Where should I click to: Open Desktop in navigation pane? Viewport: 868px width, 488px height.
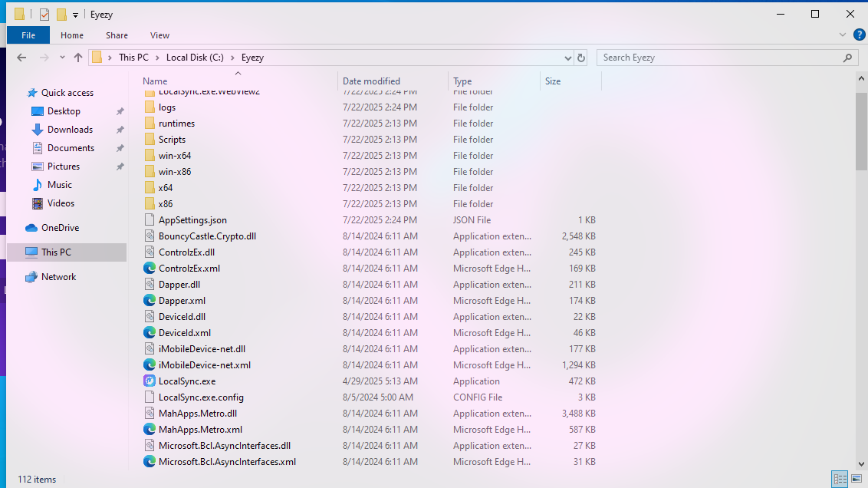[x=64, y=110]
